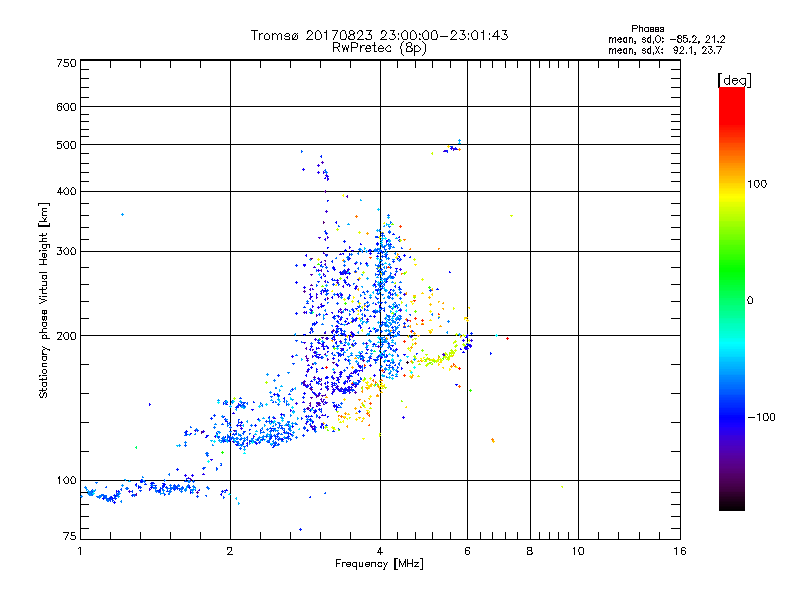
Task: Click the '[deg]' colorbar unit label
Action: (x=734, y=80)
